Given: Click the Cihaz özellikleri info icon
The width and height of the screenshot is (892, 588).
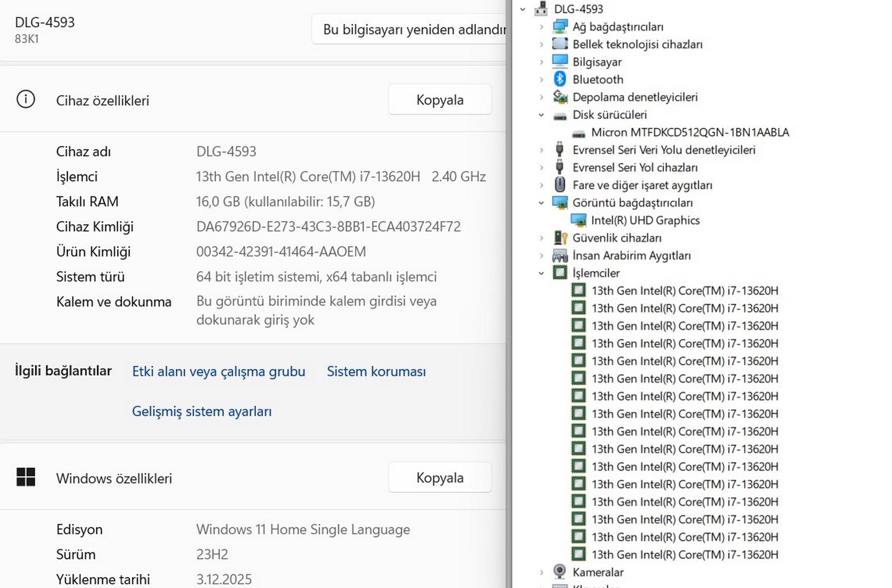Looking at the screenshot, I should point(25,99).
